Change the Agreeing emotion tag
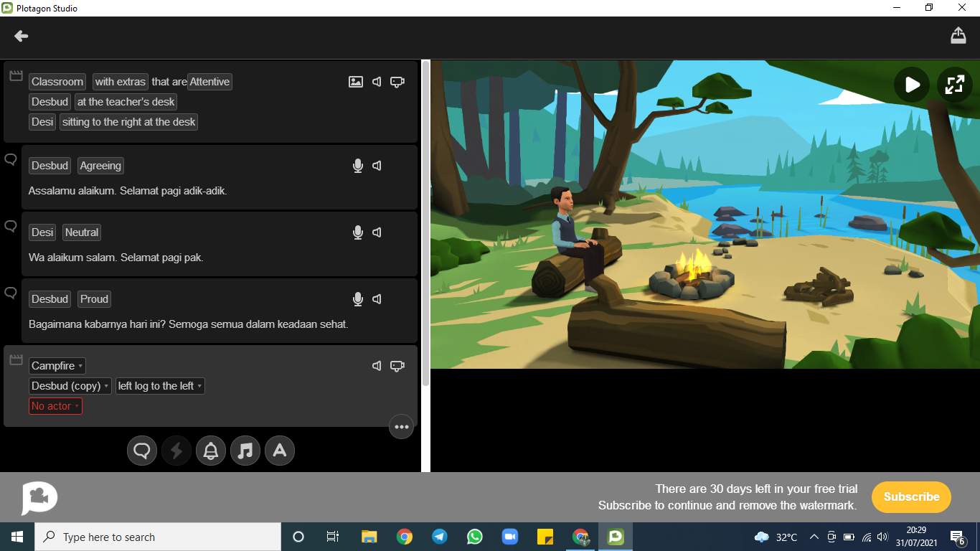 click(x=100, y=166)
